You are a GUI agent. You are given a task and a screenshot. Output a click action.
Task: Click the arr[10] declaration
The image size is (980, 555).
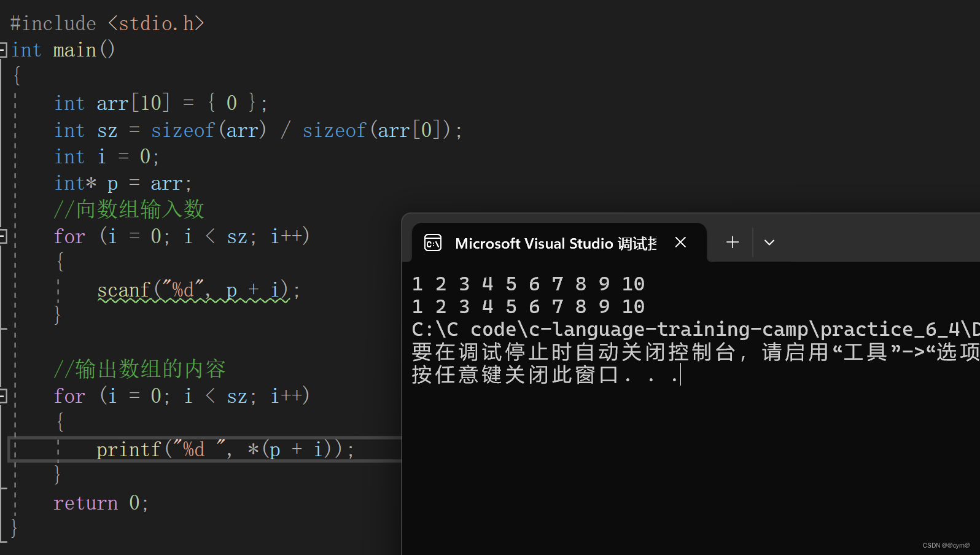click(133, 103)
